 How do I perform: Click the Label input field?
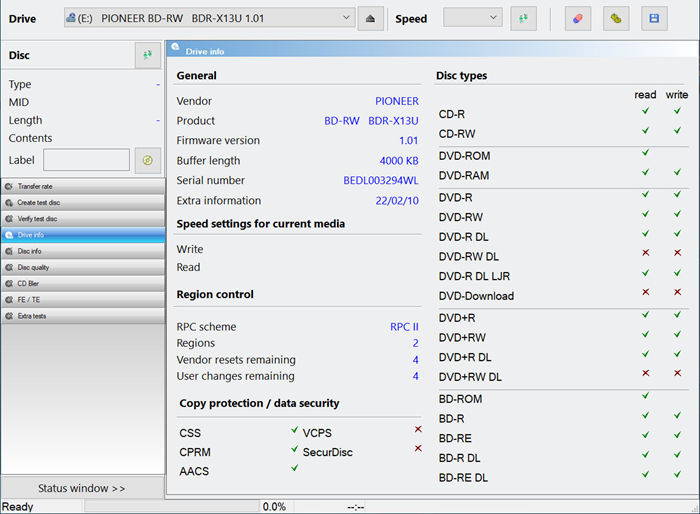pyautogui.click(x=87, y=160)
